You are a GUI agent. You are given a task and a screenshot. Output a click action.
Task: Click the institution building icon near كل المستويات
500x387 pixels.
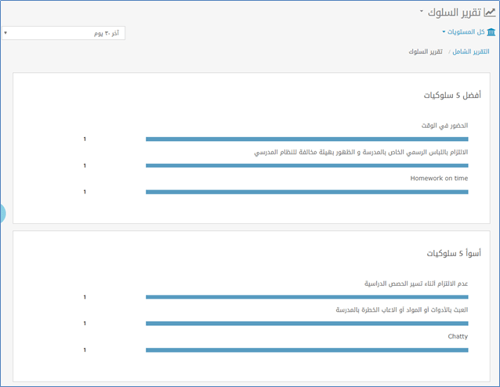click(x=491, y=32)
